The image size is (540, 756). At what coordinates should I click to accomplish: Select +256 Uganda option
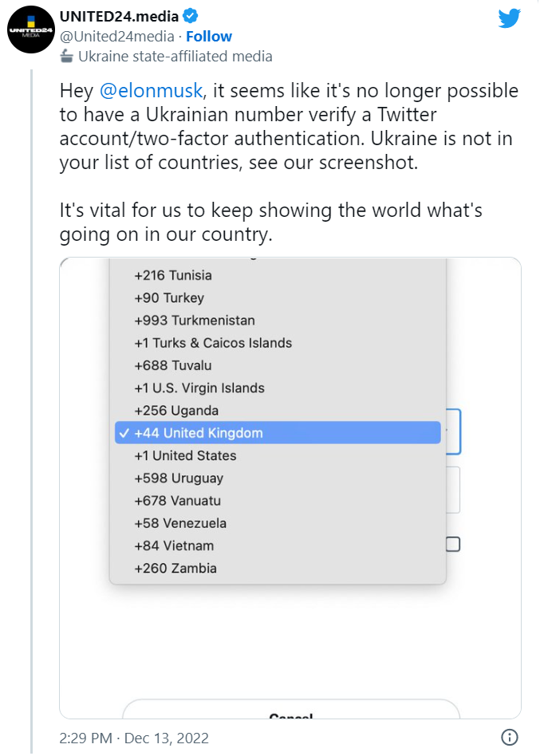click(x=176, y=411)
